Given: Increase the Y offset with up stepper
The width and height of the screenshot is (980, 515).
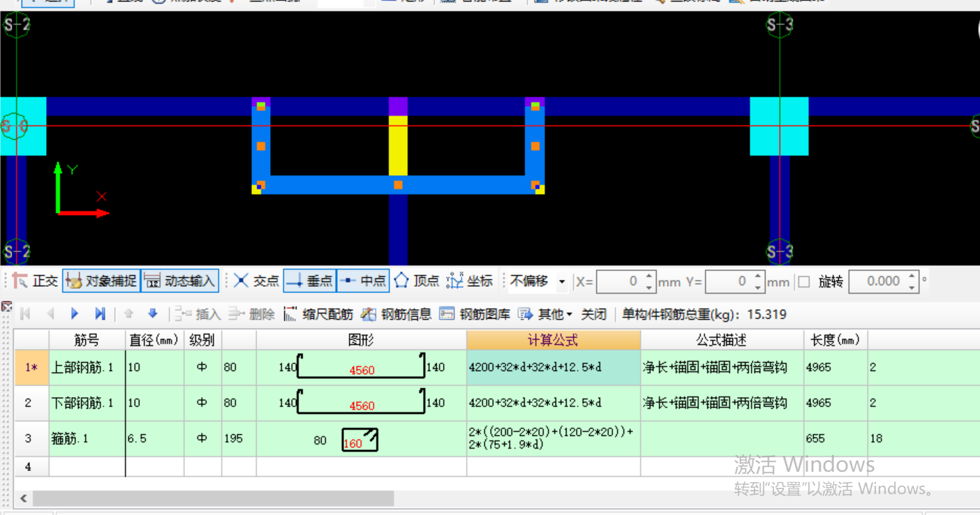Looking at the screenshot, I should coord(759,276).
